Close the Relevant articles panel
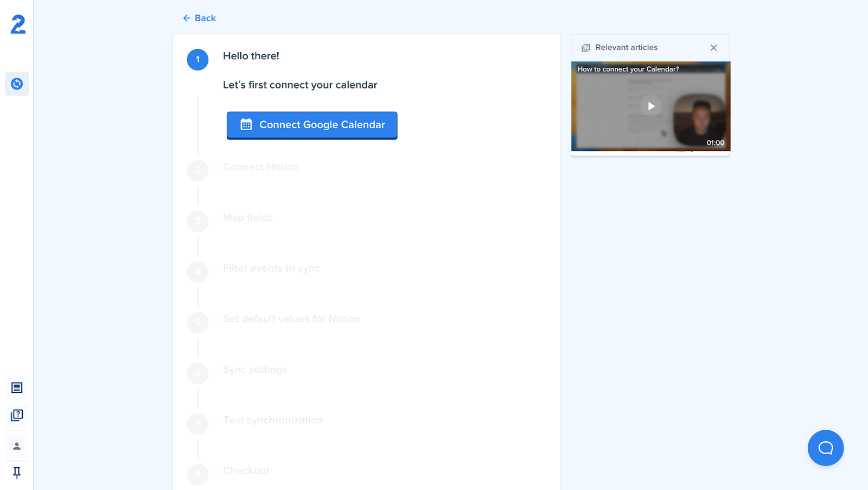 pos(713,48)
